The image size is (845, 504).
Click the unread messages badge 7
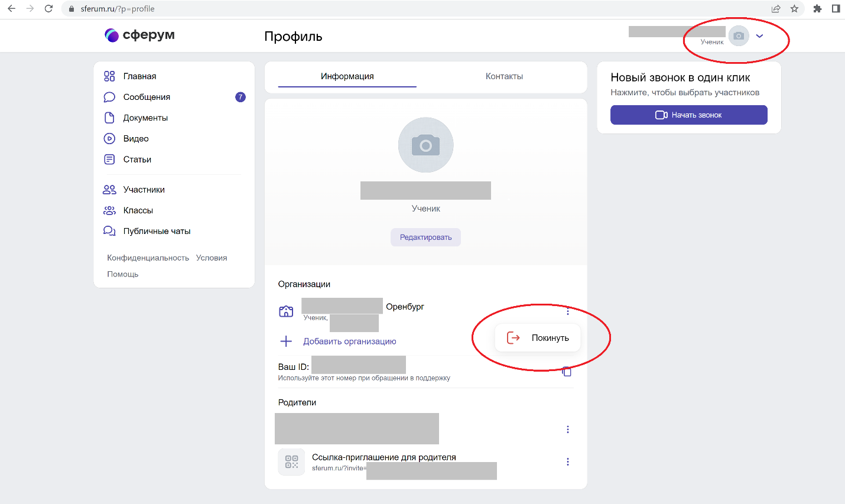[x=240, y=97]
